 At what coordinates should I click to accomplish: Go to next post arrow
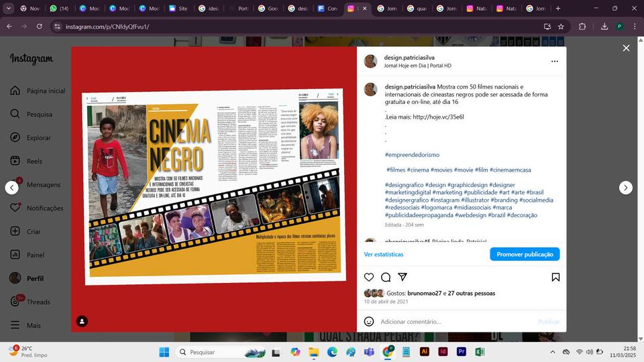coord(625,188)
